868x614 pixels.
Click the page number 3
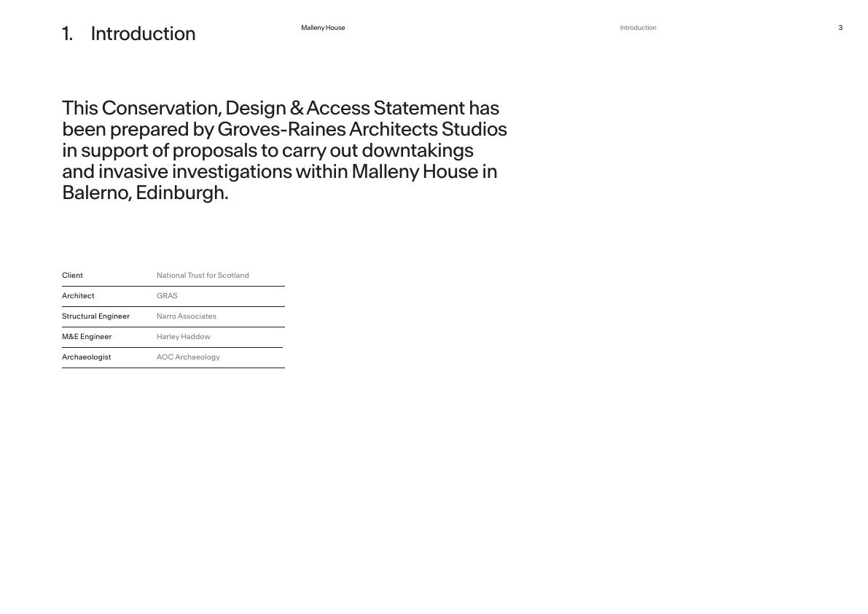(x=840, y=28)
